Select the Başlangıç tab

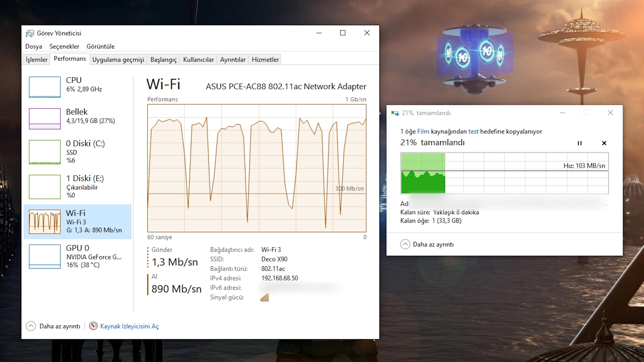pyautogui.click(x=163, y=59)
